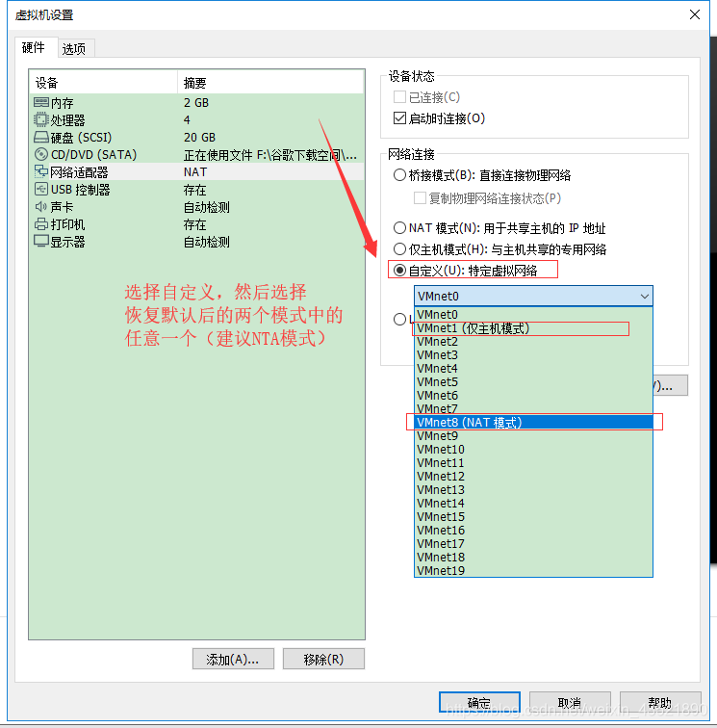717x728 pixels.
Task: Choose VMnet17 in the dropdown list
Action: (x=533, y=544)
